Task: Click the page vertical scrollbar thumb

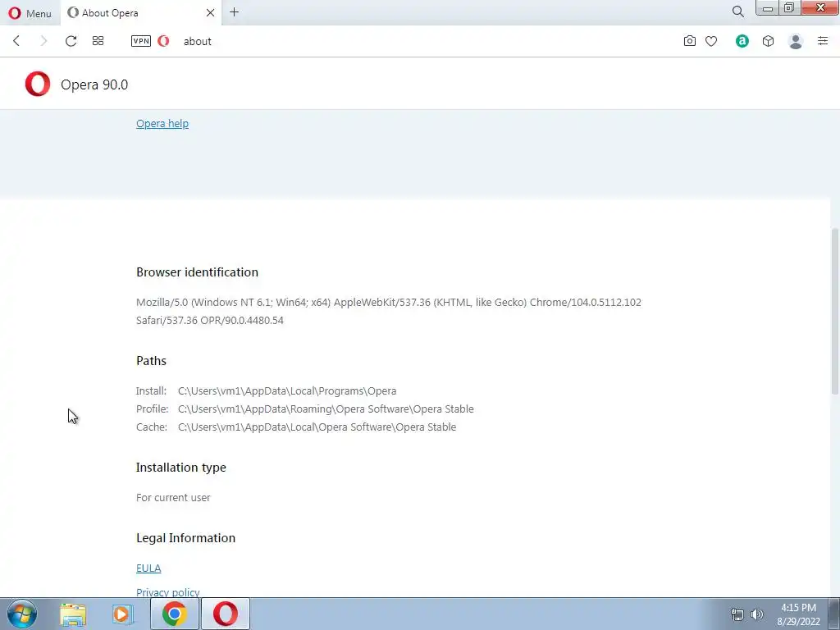Action: (834, 312)
